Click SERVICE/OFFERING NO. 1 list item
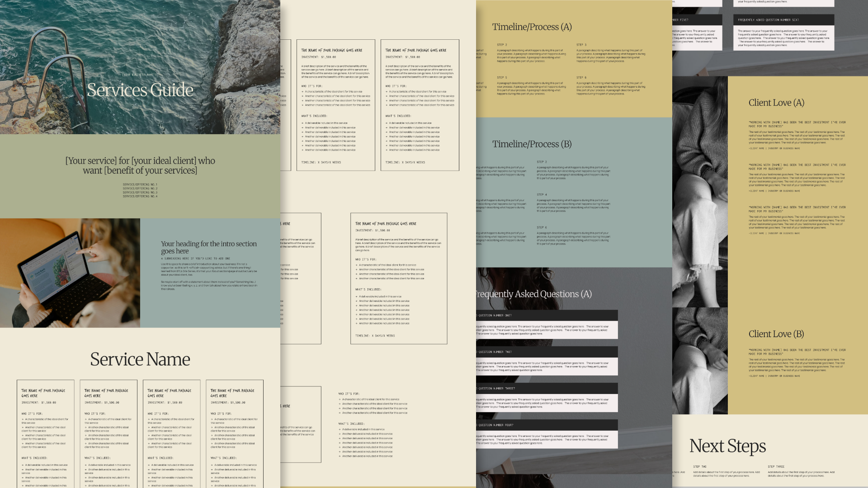Viewport: 868px width, 488px height. [x=140, y=184]
